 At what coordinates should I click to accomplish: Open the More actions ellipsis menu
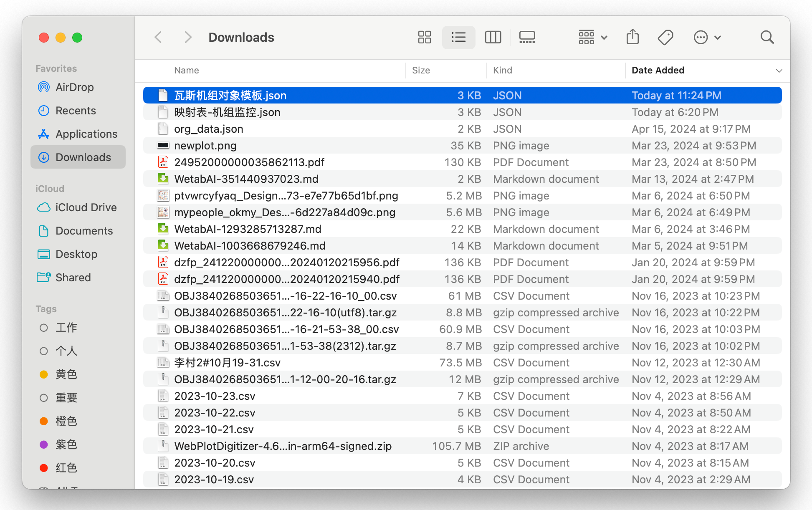coord(707,38)
